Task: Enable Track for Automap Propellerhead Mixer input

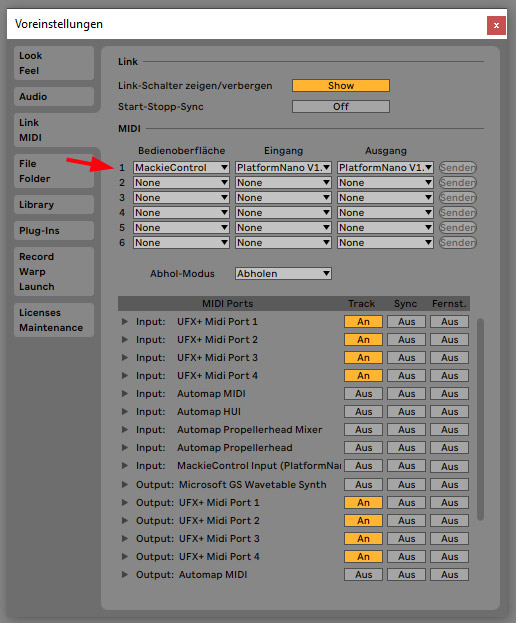Action: pyautogui.click(x=363, y=429)
